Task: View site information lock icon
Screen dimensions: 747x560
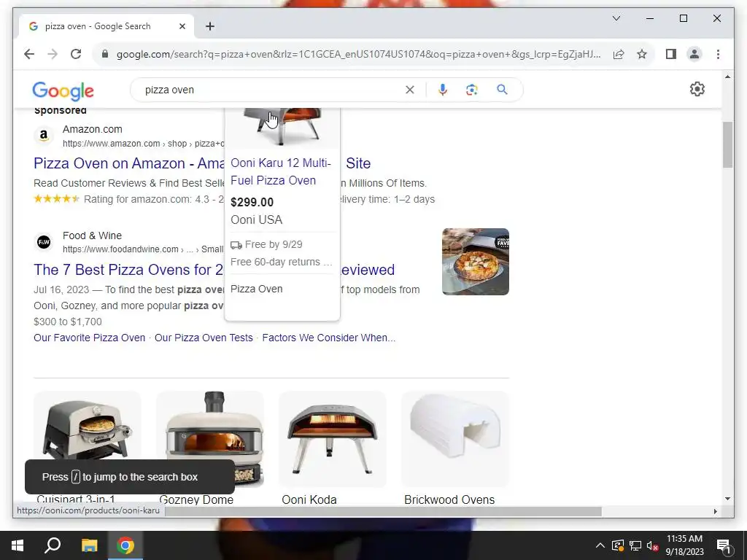Action: (105, 54)
